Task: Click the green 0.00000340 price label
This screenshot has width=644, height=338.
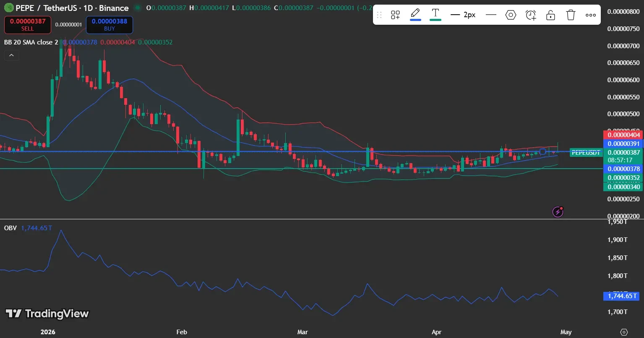Action: click(623, 187)
